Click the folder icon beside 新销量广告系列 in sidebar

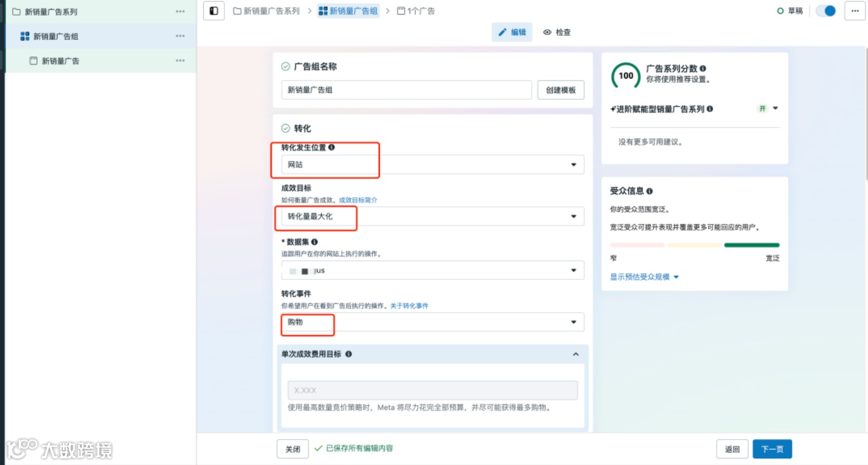(16, 11)
